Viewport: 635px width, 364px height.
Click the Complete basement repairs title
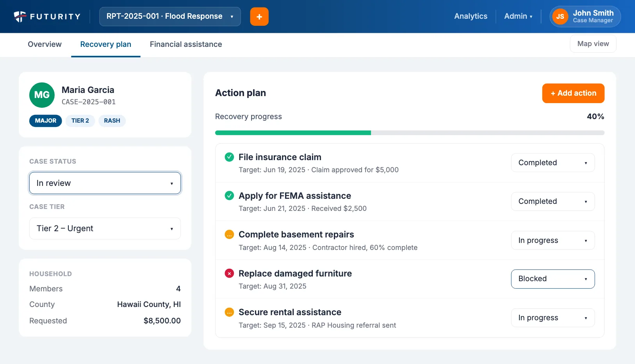pos(296,234)
